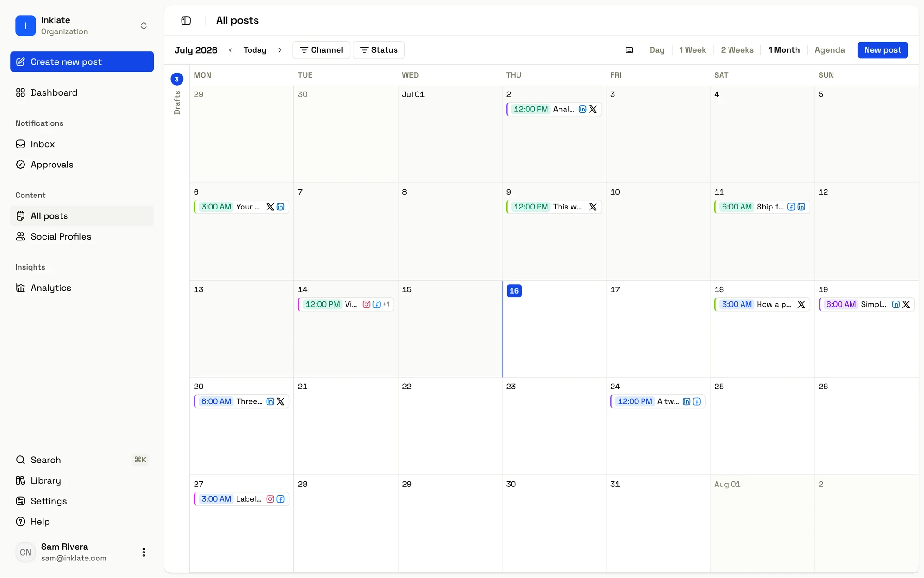This screenshot has height=578, width=924.
Task: Click Facebook icon on July 14 post
Action: tap(377, 304)
